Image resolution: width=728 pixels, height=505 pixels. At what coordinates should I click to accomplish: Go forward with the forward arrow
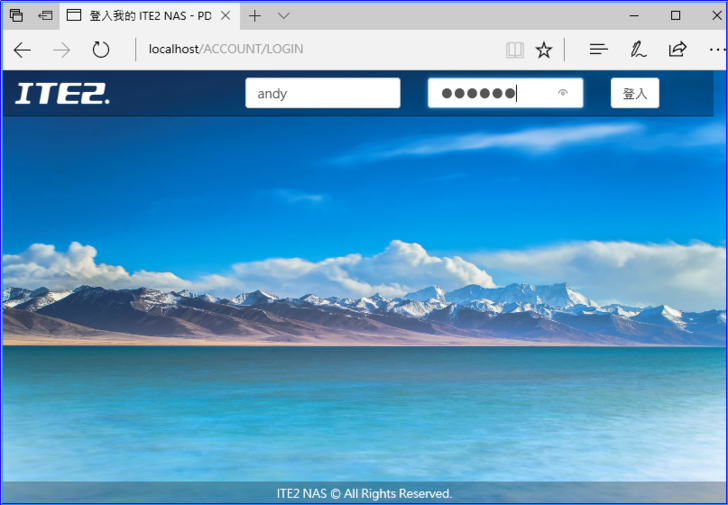coord(61,50)
